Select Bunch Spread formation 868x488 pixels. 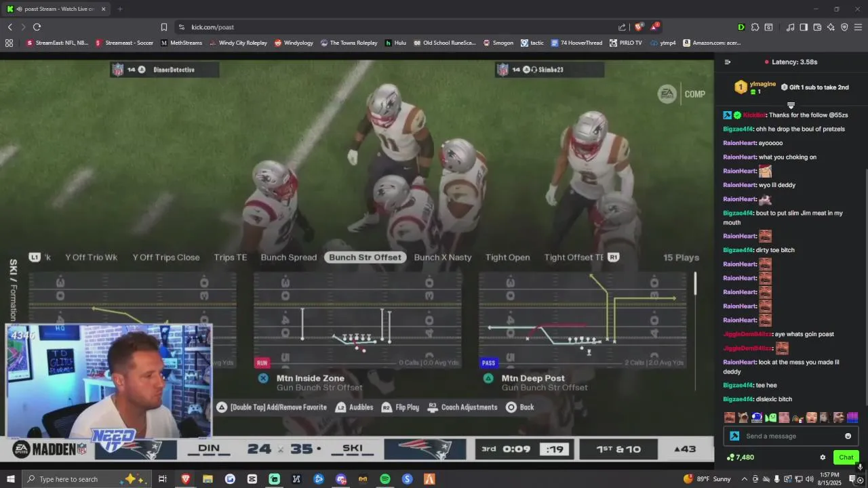(289, 258)
